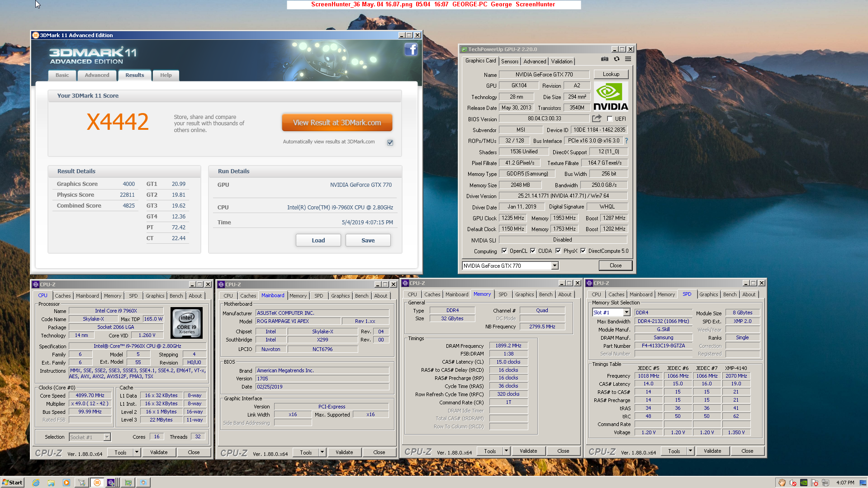
Task: Open Graphics tab in Memory CPU-Z window
Action: point(524,294)
